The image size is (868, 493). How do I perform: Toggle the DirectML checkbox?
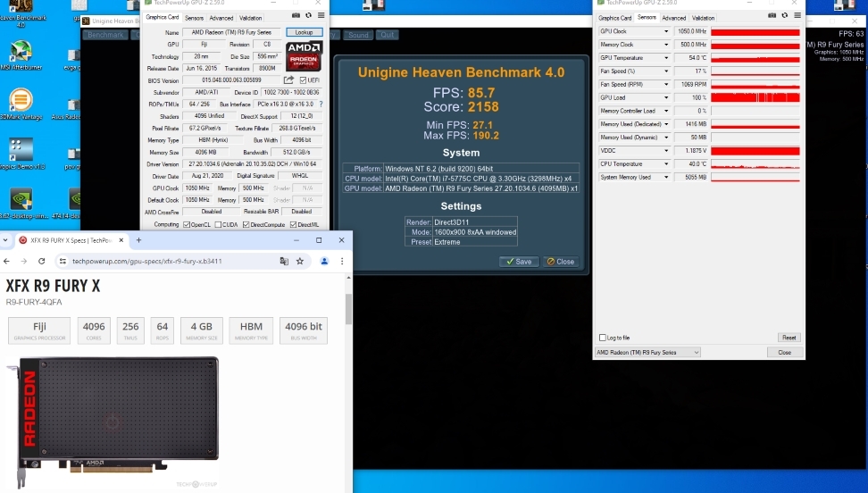tap(294, 224)
